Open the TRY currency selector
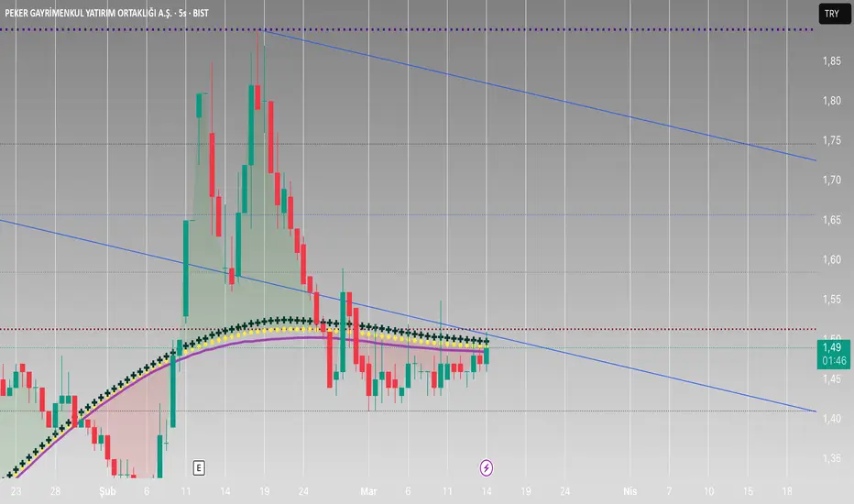Image resolution: width=854 pixels, height=504 pixels. 834,14
